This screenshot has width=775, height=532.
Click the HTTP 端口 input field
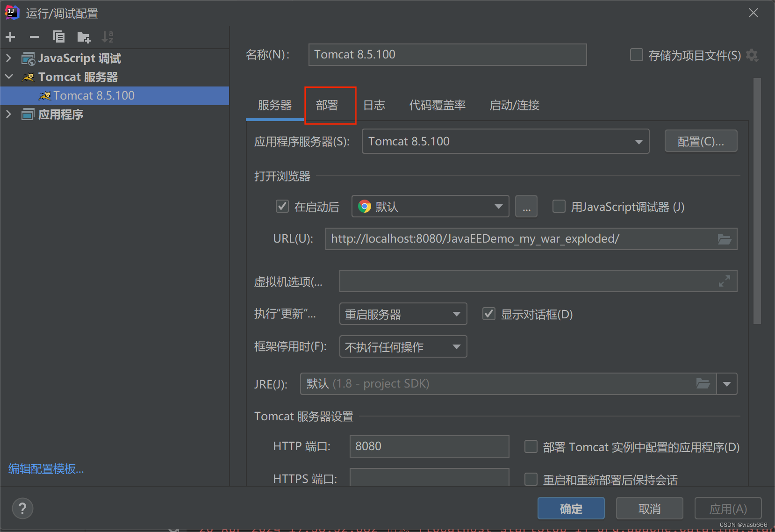coord(429,446)
